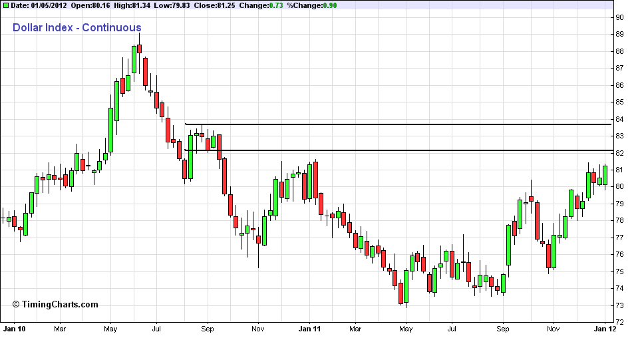The height and width of the screenshot is (346, 644).
Task: Click the price axis label '85'
Action: [619, 102]
